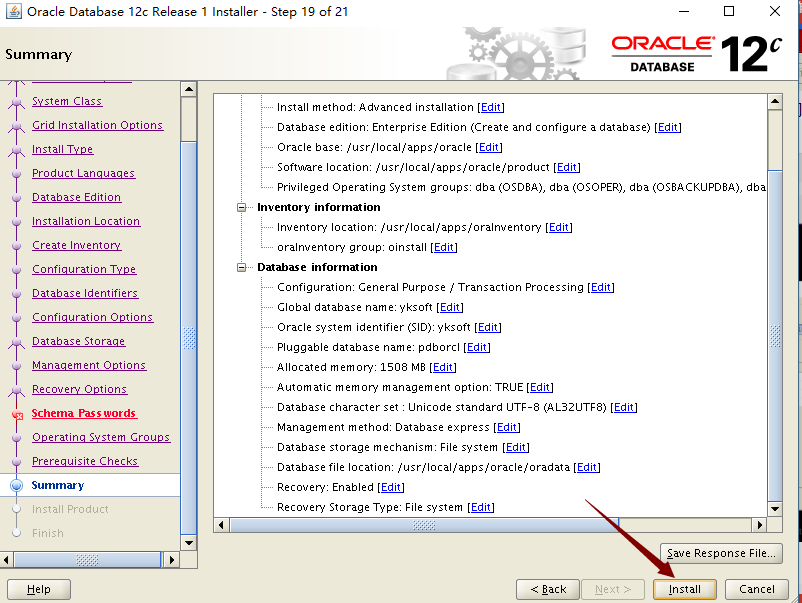Click the summary pane horizontal scrollbar thumb
Screen dimensions: 802x603
pos(424,525)
